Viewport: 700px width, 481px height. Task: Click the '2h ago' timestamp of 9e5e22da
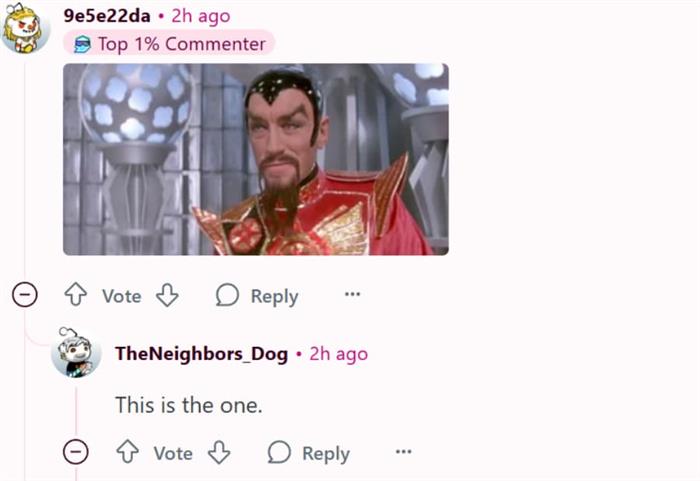tap(201, 17)
